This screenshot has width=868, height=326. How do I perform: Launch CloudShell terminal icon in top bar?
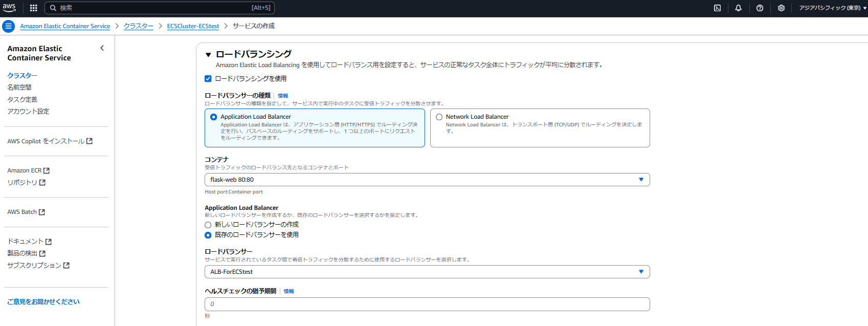point(717,8)
